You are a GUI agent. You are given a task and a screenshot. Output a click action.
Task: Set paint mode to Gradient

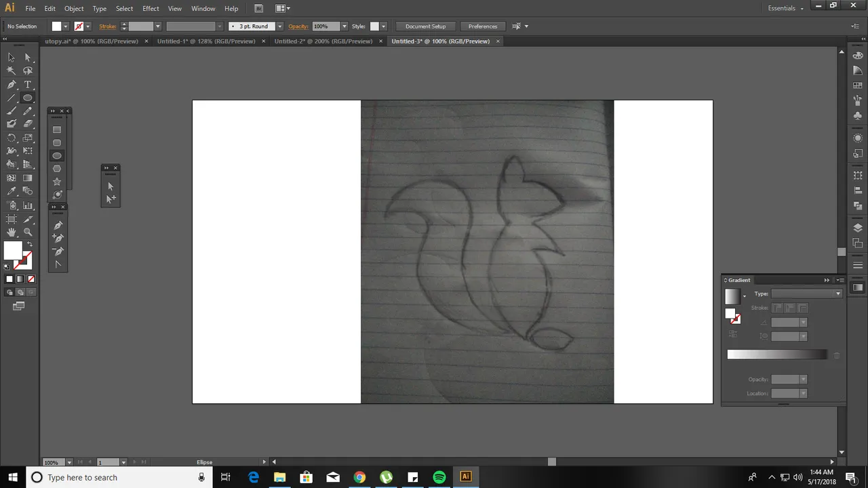[20, 279]
